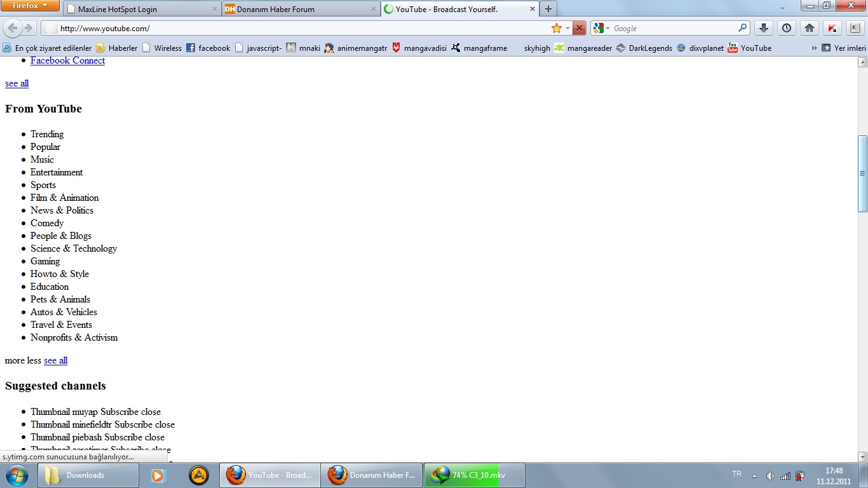Click the Kaspersky virtual keyboard icon
Viewport: 868px width, 488px height.
pyautogui.click(x=855, y=28)
